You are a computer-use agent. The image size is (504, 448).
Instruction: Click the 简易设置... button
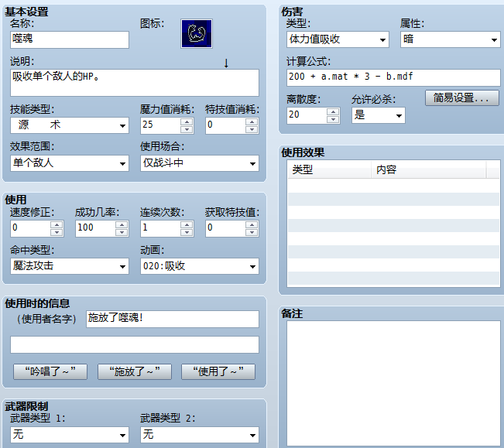pyautogui.click(x=462, y=98)
